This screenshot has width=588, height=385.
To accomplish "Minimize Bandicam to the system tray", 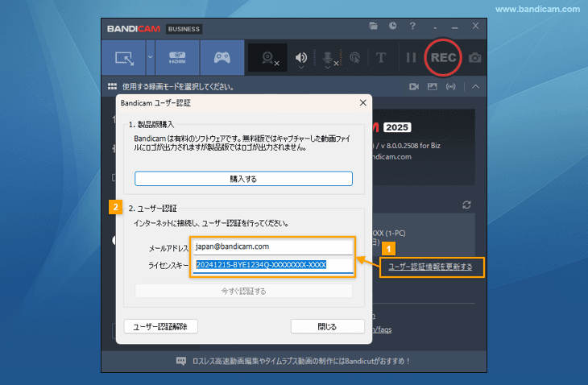I will (x=435, y=27).
